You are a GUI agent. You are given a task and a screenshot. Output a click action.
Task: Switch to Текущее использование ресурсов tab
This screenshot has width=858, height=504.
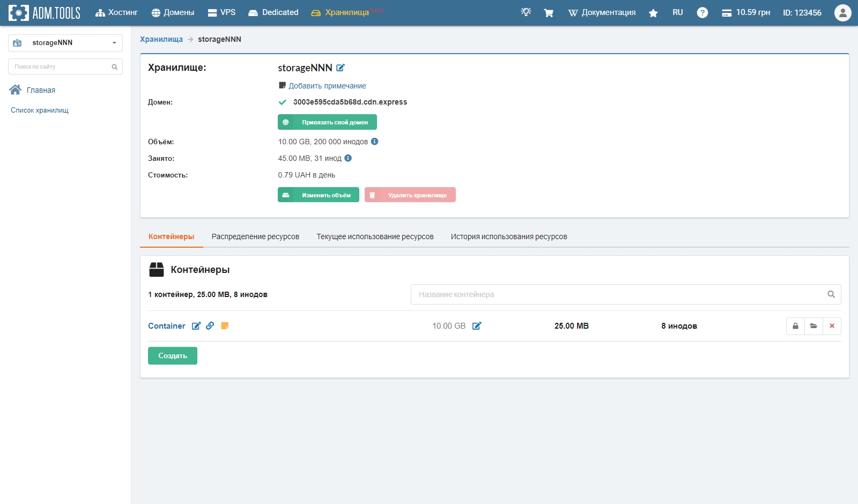click(x=375, y=236)
